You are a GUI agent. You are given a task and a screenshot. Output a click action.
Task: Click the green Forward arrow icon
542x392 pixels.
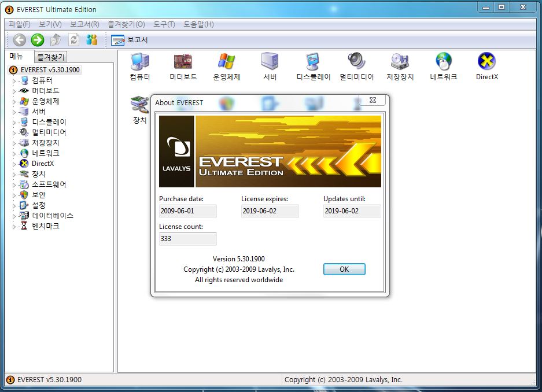click(38, 40)
